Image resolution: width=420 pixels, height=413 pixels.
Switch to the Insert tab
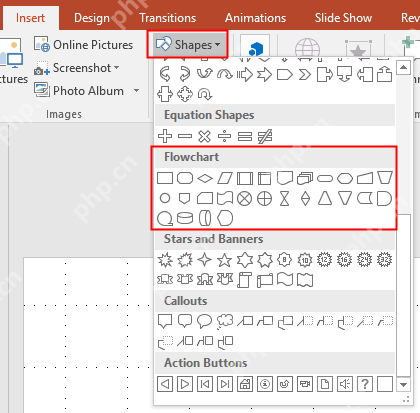(30, 17)
